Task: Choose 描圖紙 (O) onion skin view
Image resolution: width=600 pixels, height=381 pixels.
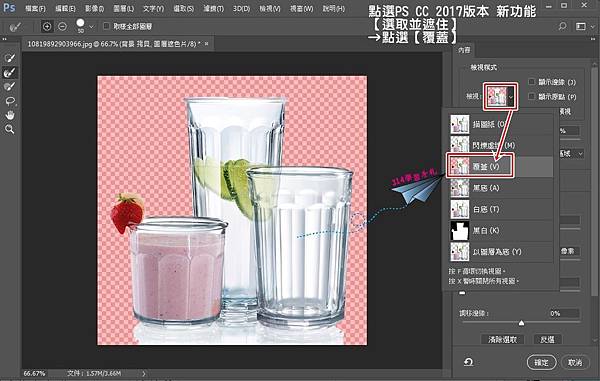Action: (501, 124)
